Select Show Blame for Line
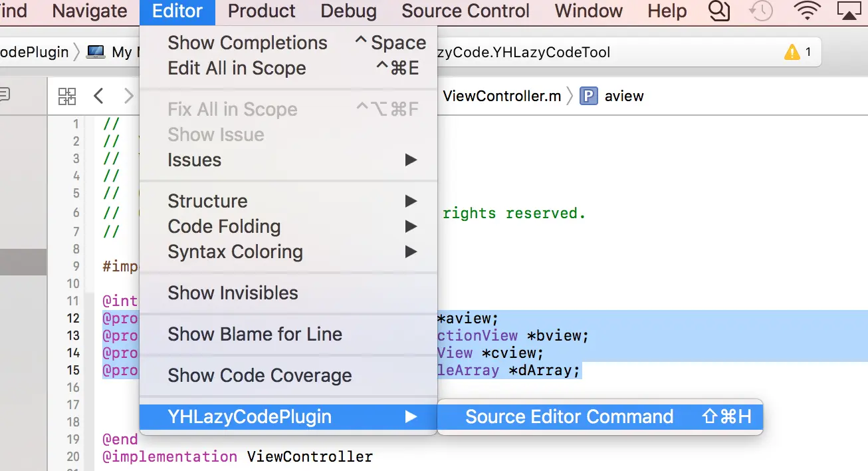868x471 pixels. 288,334
